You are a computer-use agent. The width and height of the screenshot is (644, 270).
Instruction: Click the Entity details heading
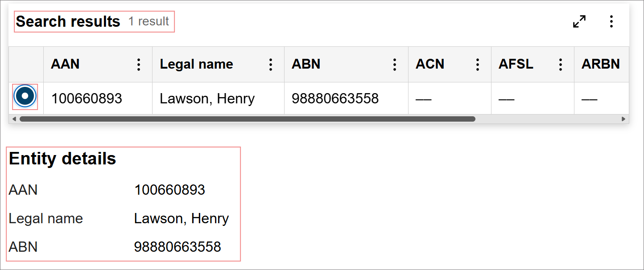click(x=62, y=159)
